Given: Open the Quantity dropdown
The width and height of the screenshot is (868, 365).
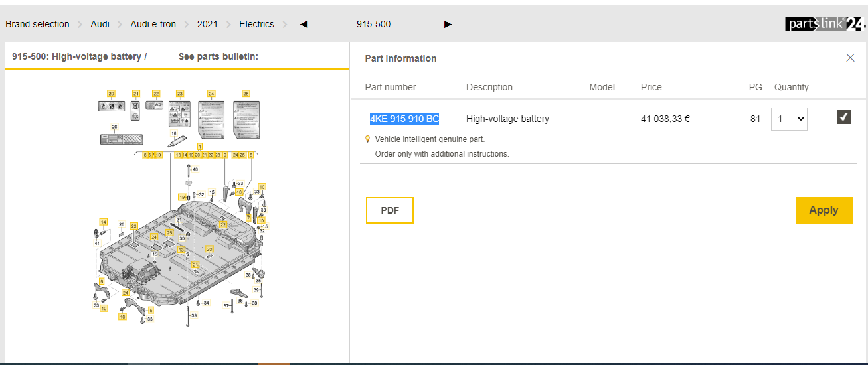Looking at the screenshot, I should pos(789,119).
